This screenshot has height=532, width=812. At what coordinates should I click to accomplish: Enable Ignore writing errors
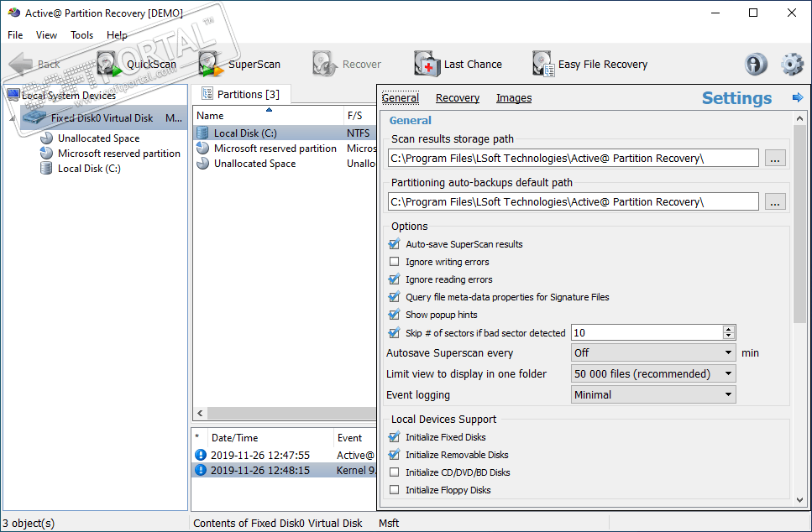[394, 261]
